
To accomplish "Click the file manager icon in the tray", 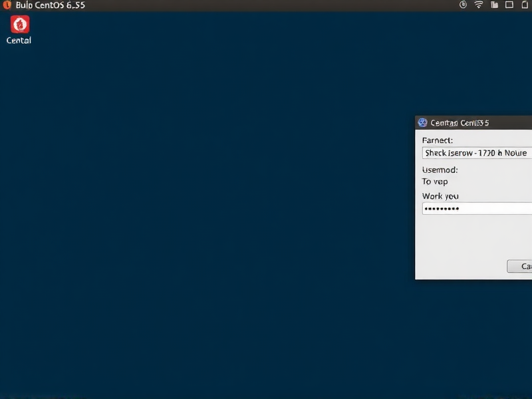I will (494, 5).
